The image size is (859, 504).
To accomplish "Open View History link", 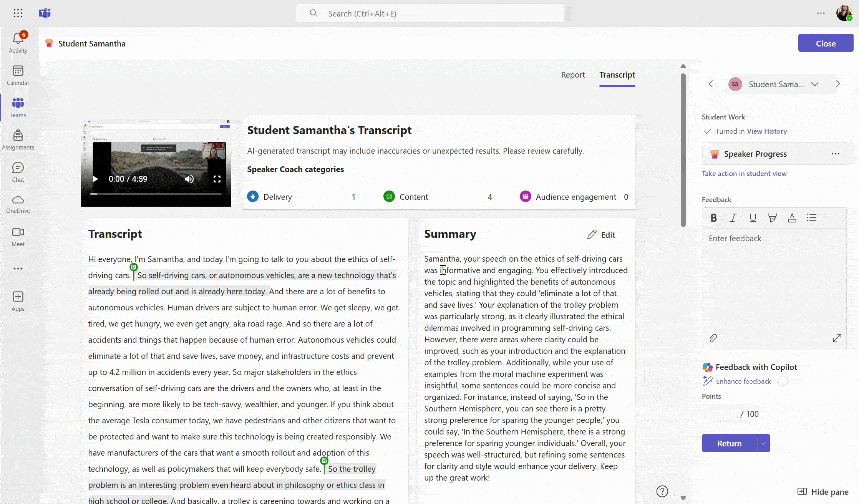I will pos(766,131).
